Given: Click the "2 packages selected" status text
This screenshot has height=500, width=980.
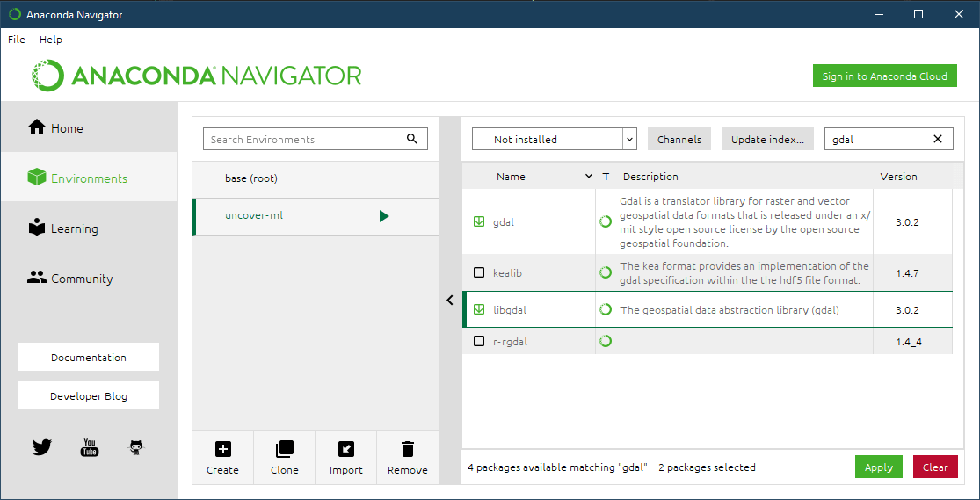Looking at the screenshot, I should tap(707, 467).
